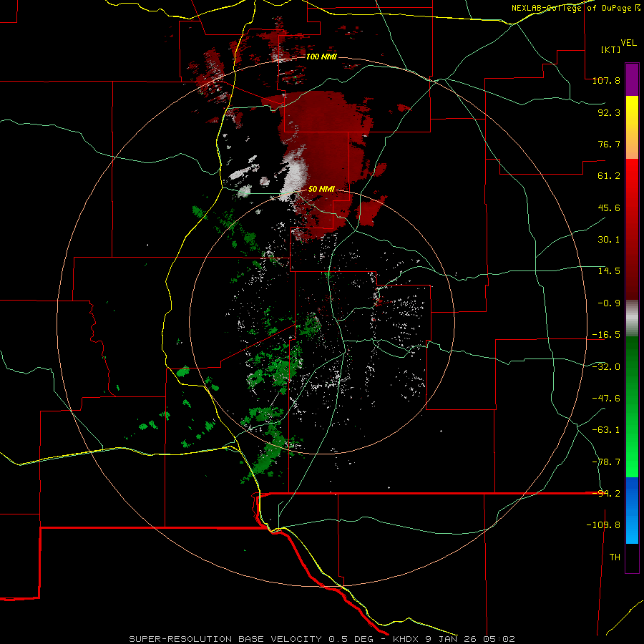Click the 107.8 value on velocity scale
Screen dimensions: 644x644
pyautogui.click(x=606, y=80)
